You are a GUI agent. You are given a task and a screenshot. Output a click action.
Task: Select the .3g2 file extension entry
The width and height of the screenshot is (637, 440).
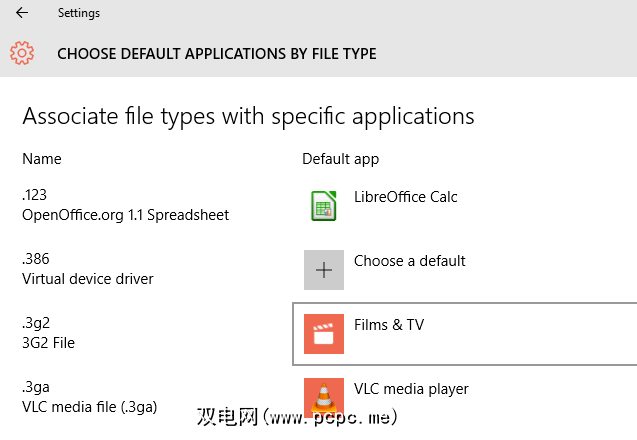click(x=35, y=323)
